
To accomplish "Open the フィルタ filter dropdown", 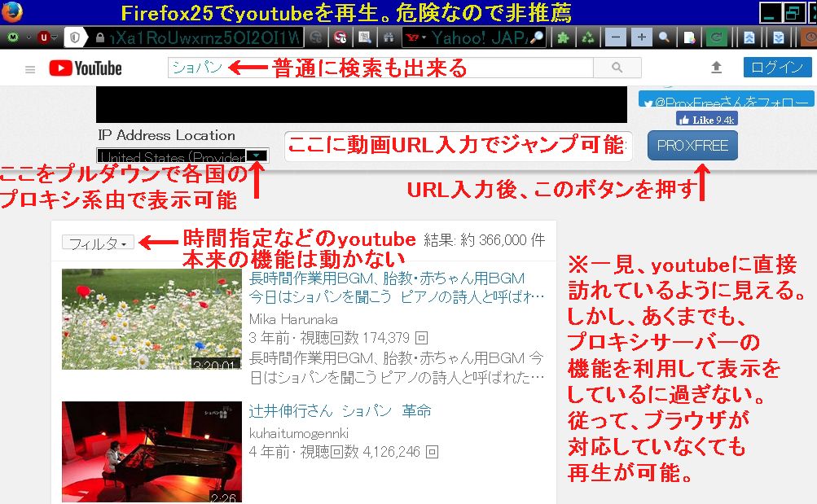I will click(x=98, y=242).
